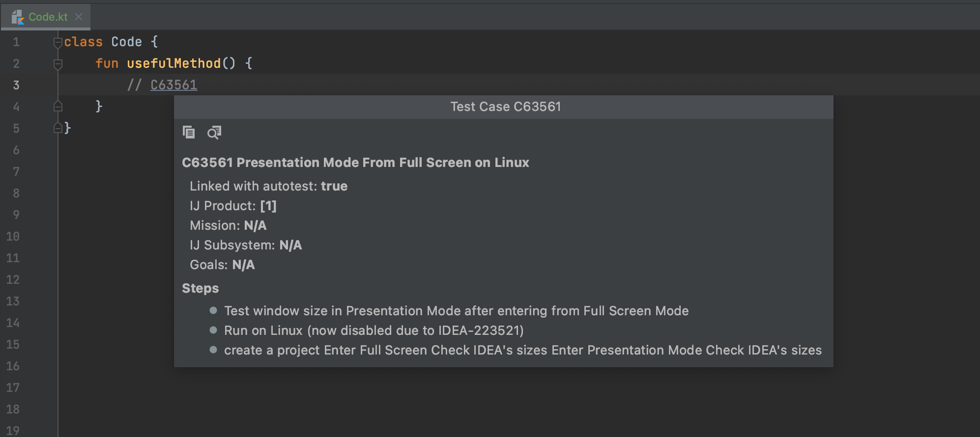Collapse the usefulMethod fold marker

(x=58, y=64)
